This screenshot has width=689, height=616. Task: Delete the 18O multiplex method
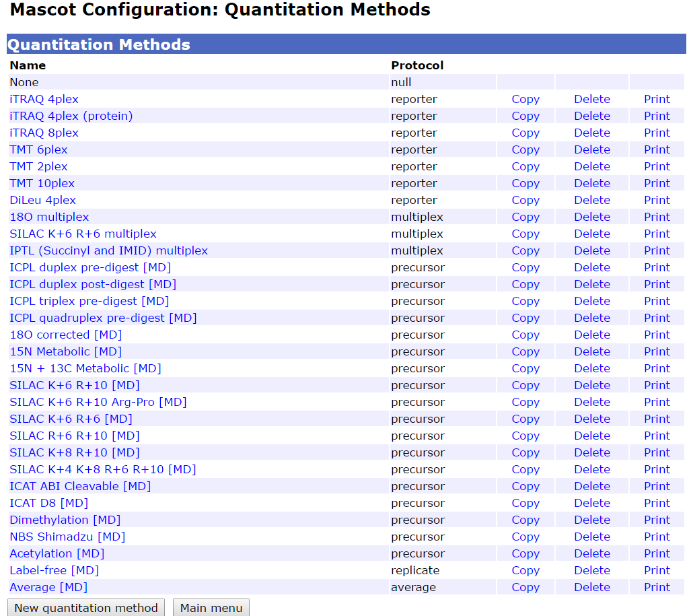pyautogui.click(x=592, y=217)
